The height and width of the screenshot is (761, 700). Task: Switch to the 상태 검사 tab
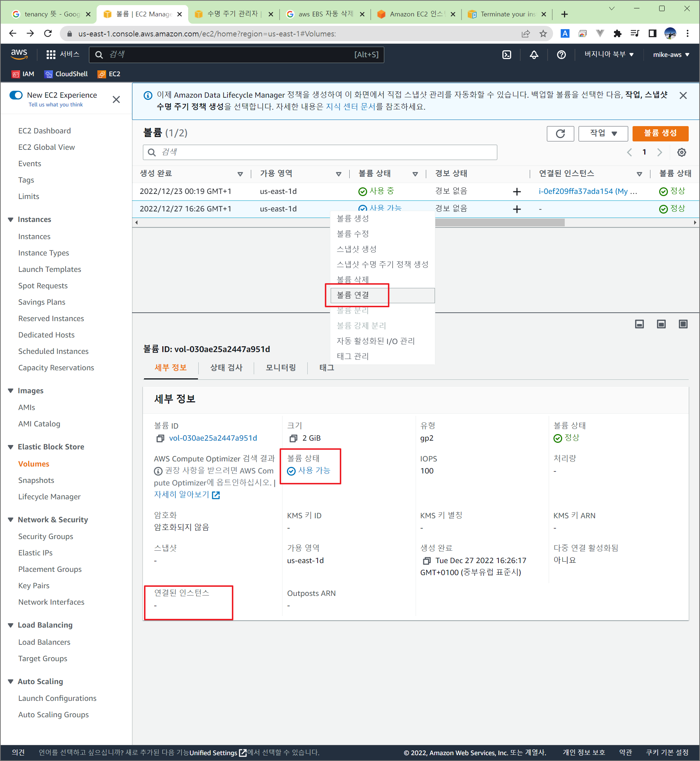(226, 368)
